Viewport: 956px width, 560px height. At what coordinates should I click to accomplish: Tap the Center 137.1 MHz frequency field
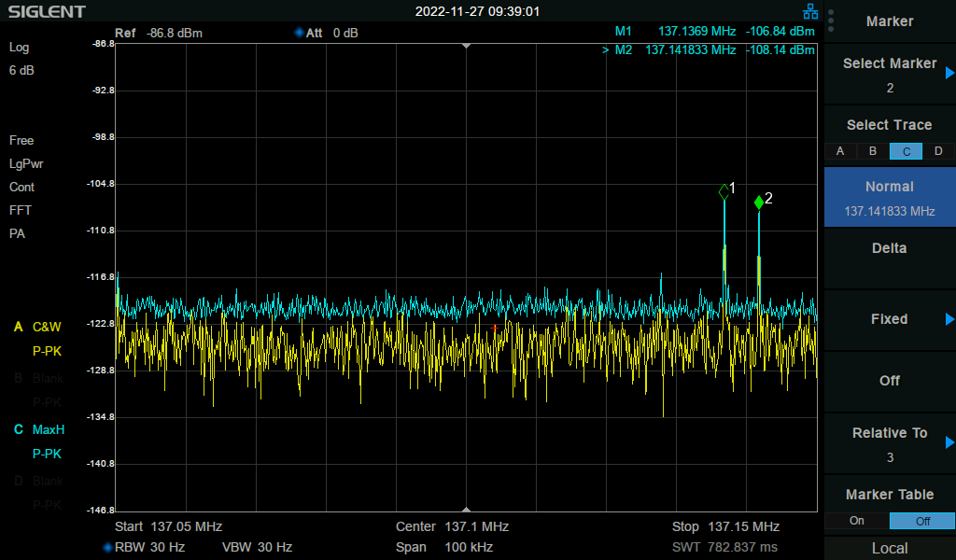tap(452, 526)
